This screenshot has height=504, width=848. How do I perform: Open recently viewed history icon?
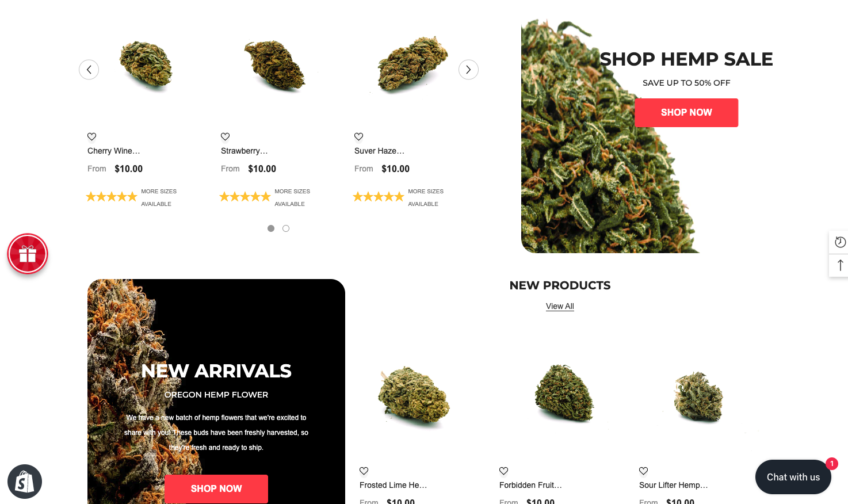pyautogui.click(x=840, y=242)
